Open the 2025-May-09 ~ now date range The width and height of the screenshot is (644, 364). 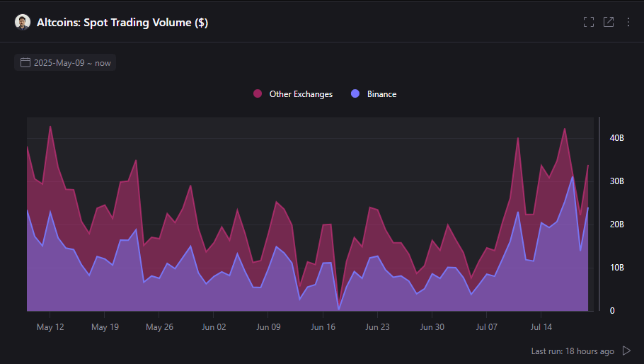(x=72, y=63)
